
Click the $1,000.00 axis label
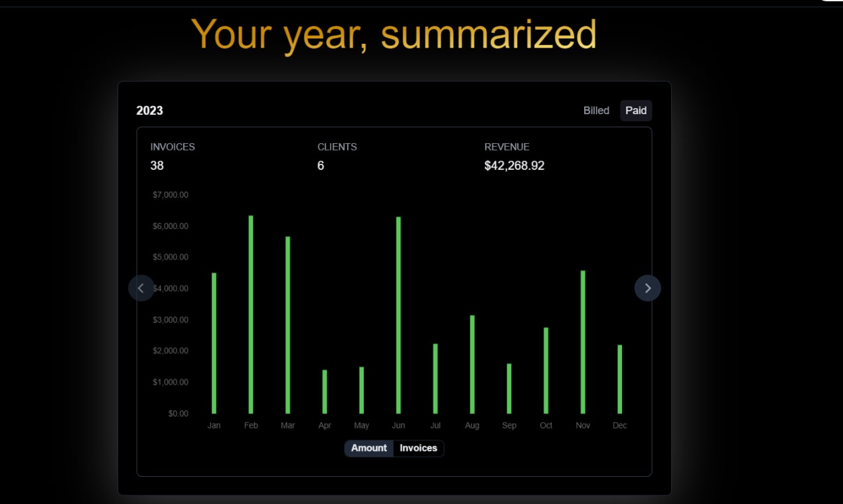pyautogui.click(x=171, y=382)
